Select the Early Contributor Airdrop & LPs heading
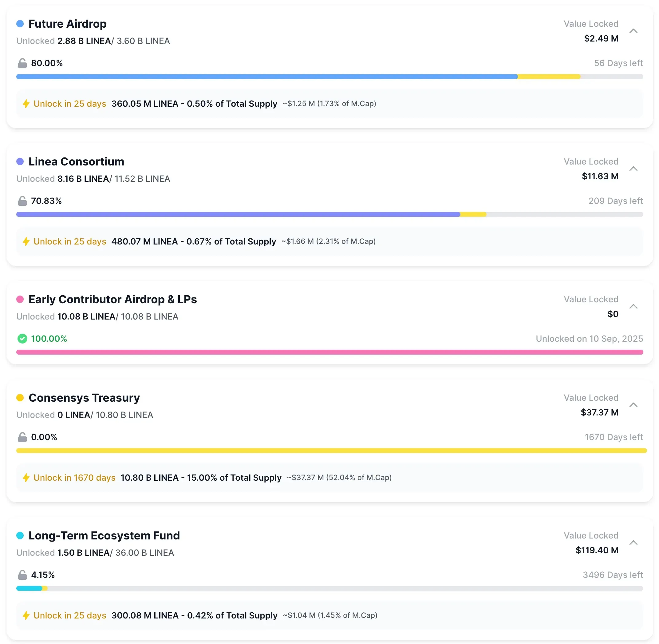659x644 pixels. 112,299
